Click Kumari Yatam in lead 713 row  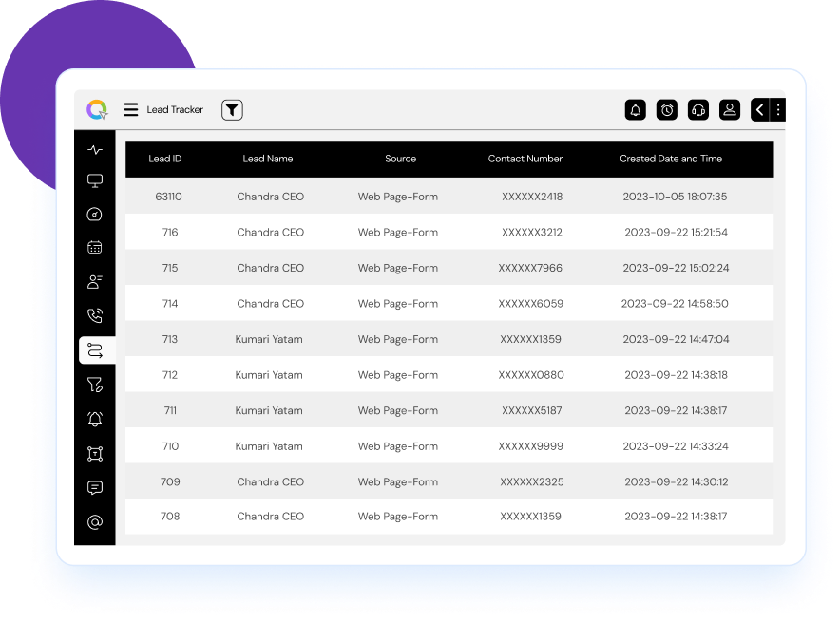(x=269, y=339)
